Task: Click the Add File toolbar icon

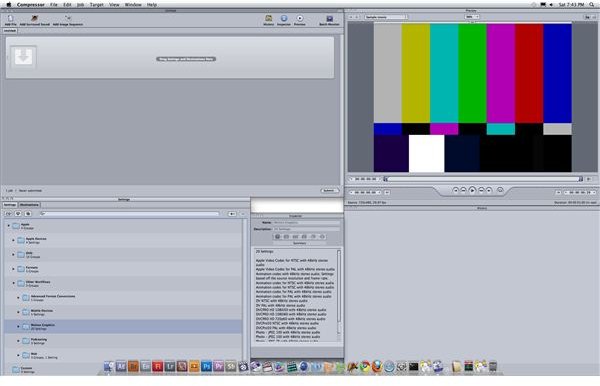Action: [x=10, y=19]
